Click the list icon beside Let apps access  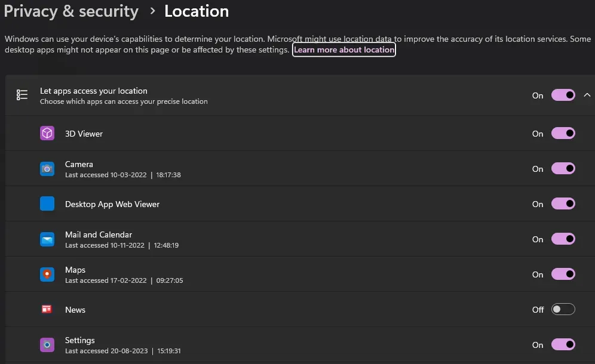22,95
